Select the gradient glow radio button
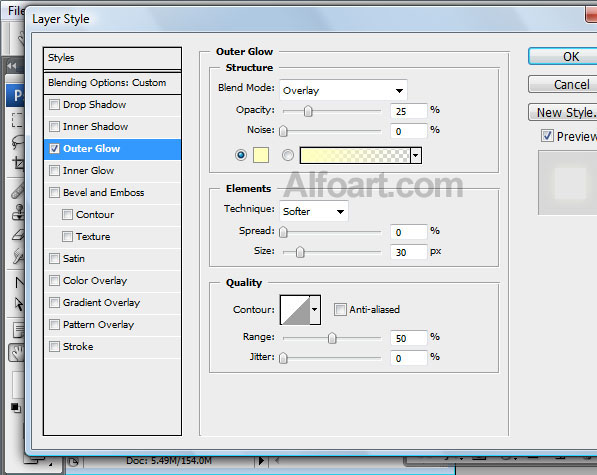Screen dimensions: 597x475 pyautogui.click(x=288, y=155)
